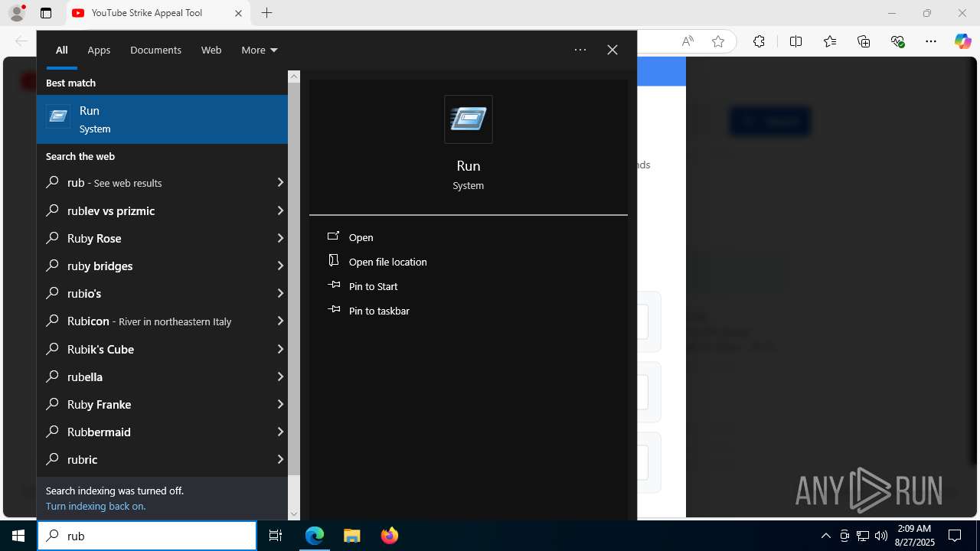The image size is (980, 551).
Task: Click the results list scroll-down arrow
Action: point(294,514)
